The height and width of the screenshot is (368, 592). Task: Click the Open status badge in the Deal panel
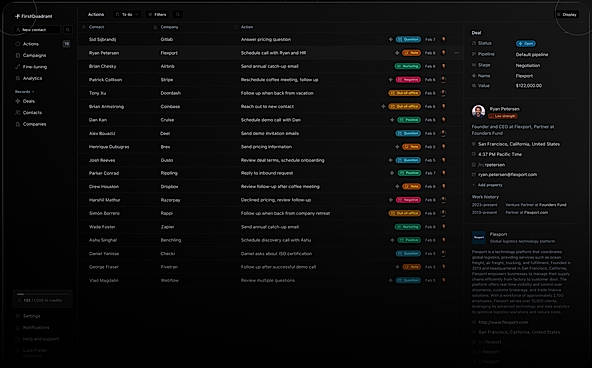pos(526,43)
